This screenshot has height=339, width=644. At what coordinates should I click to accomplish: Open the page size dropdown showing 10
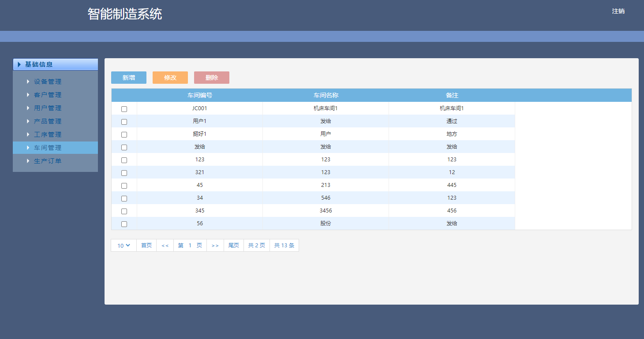pyautogui.click(x=124, y=246)
